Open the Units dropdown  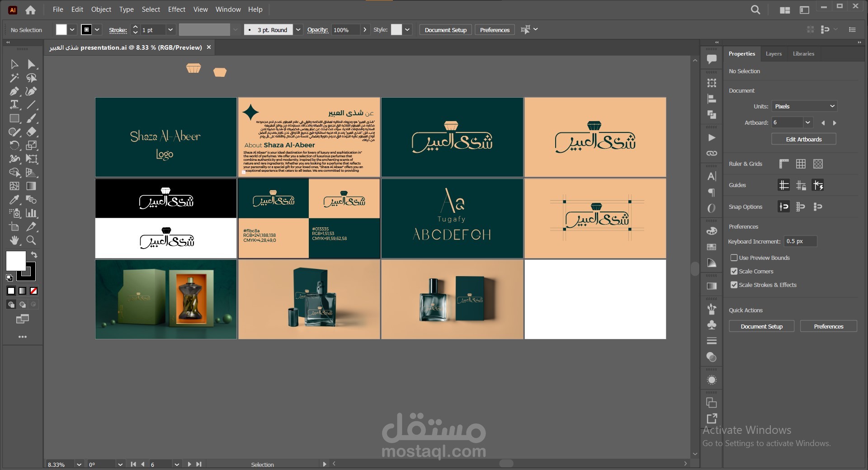click(804, 106)
